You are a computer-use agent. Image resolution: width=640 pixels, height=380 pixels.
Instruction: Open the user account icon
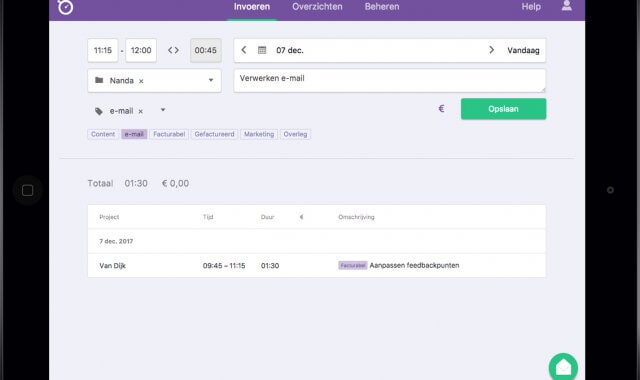point(567,5)
